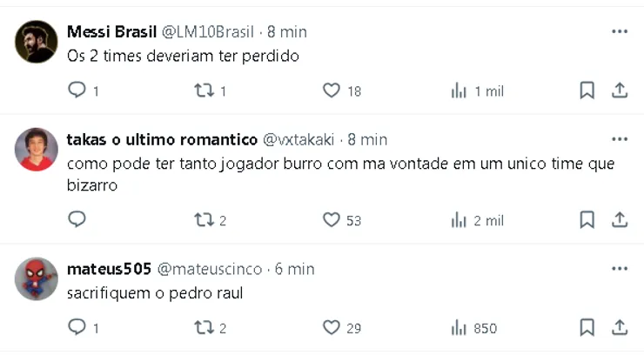This screenshot has width=644, height=362.
Task: Bookmark the Messi Brasil tweet
Action: (587, 90)
